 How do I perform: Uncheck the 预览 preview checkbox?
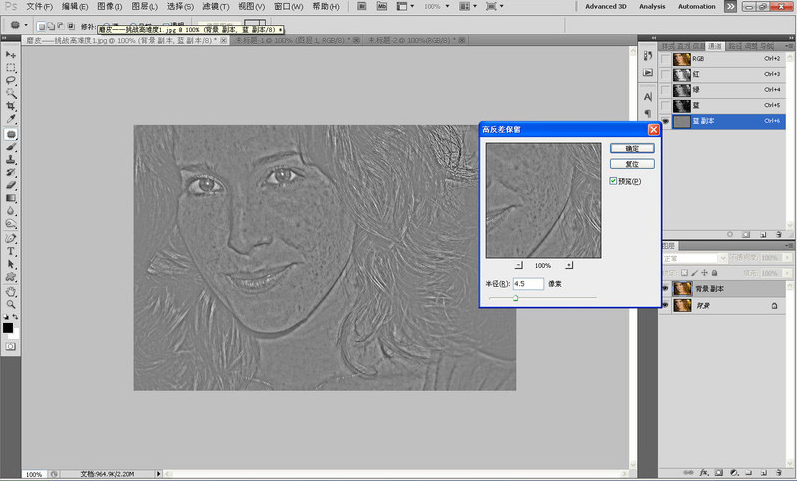614,181
